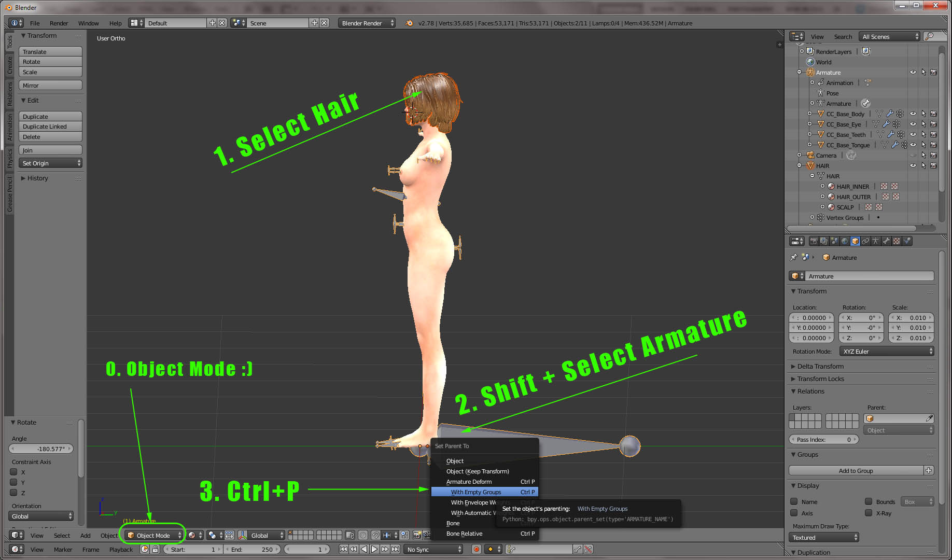Click the Add to Group button
Viewport: 952px width, 560px height.
[x=856, y=470]
